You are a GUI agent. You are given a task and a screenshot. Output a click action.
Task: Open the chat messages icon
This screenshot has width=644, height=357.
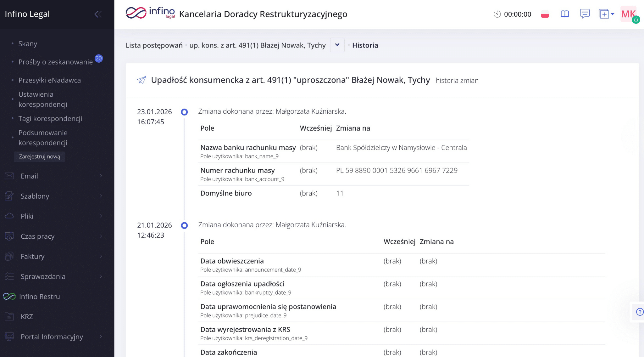tap(585, 14)
